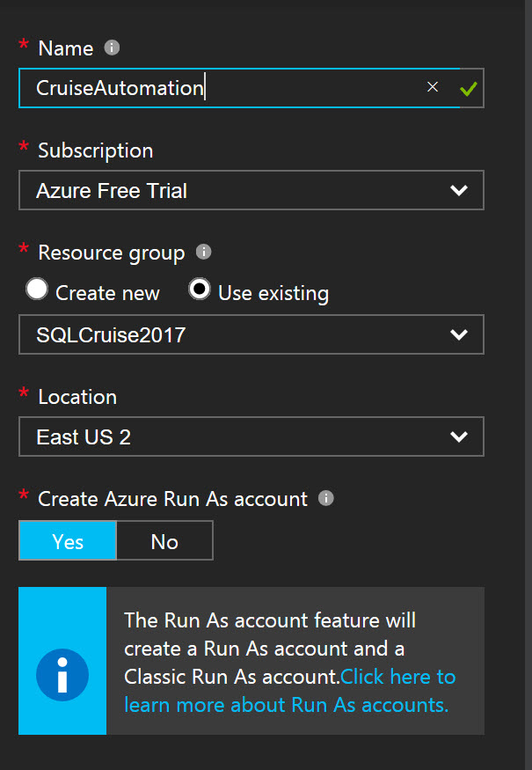Viewport: 532px width, 770px height.
Task: Click the clear (X) icon in Name field
Action: point(432,87)
